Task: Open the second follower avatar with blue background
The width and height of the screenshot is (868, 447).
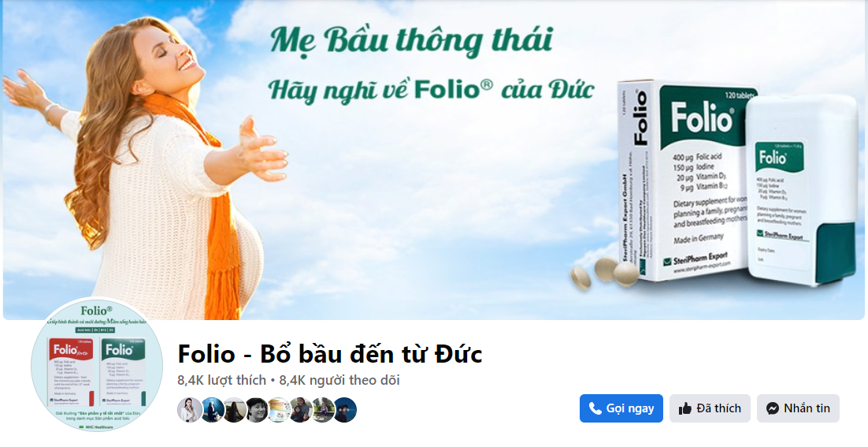Action: 211,410
